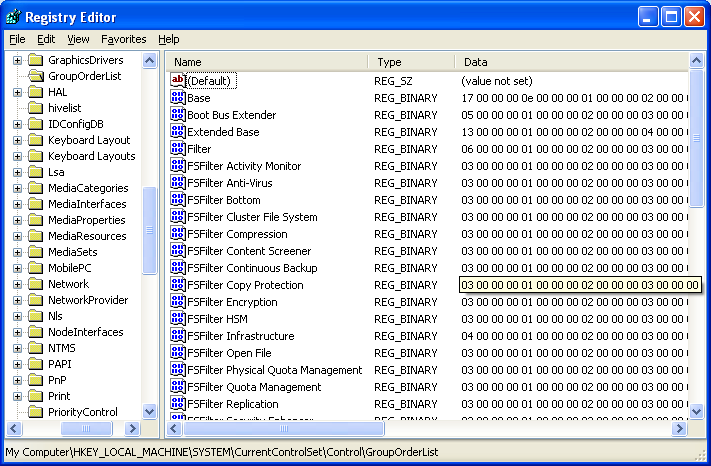This screenshot has width=711, height=466.
Task: Click the ab string icon beside (Default)
Action: pos(177,80)
